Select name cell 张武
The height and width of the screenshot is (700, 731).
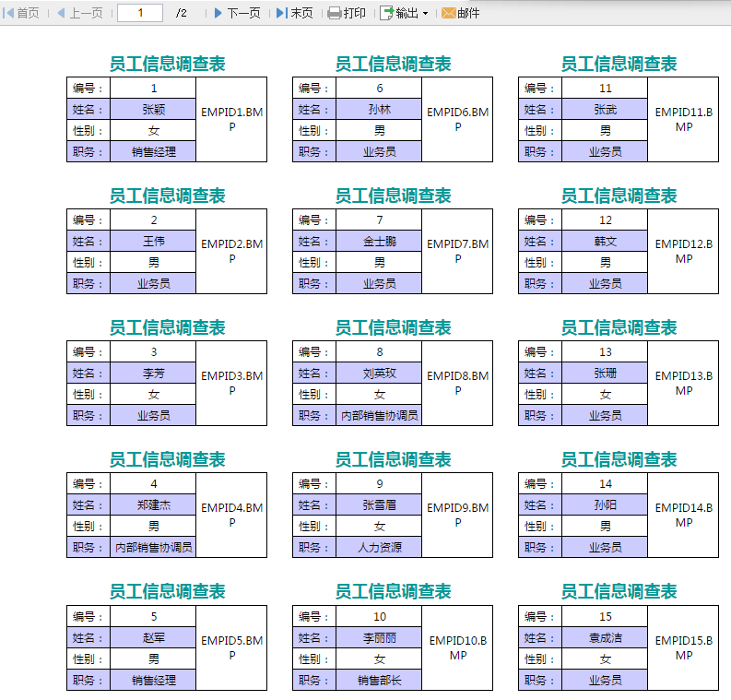[x=605, y=109]
